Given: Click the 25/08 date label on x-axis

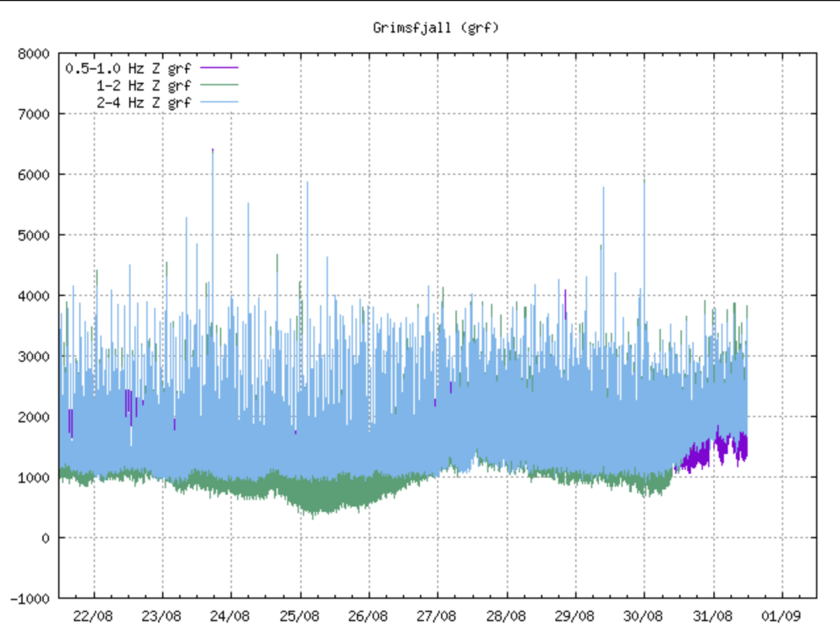Looking at the screenshot, I should point(300,616).
